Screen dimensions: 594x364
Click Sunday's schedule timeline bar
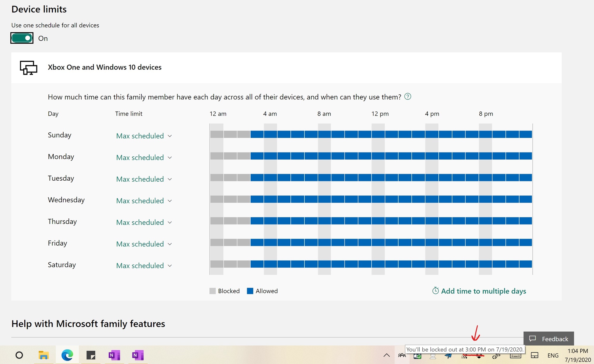click(x=371, y=134)
